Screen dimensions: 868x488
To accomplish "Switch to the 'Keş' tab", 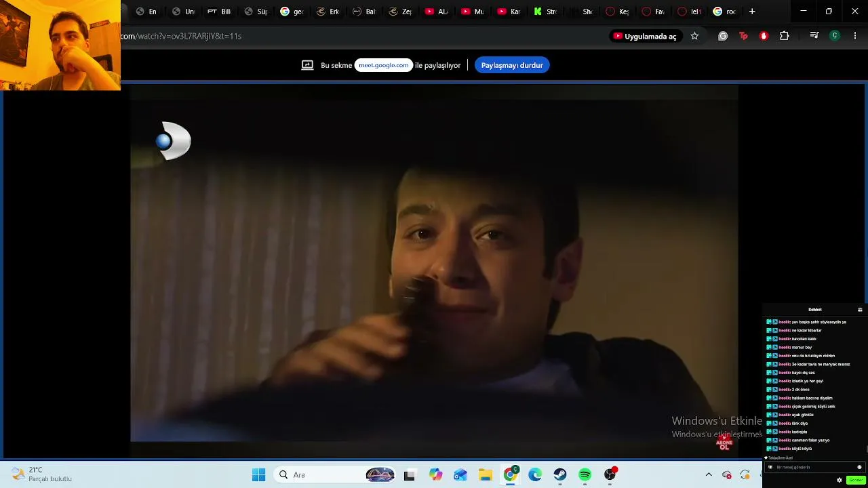I will (618, 12).
